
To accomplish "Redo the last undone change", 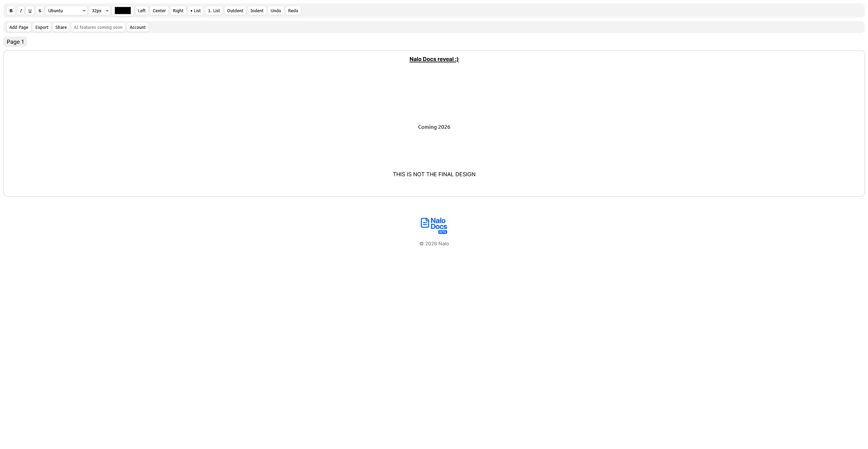I will (x=293, y=11).
